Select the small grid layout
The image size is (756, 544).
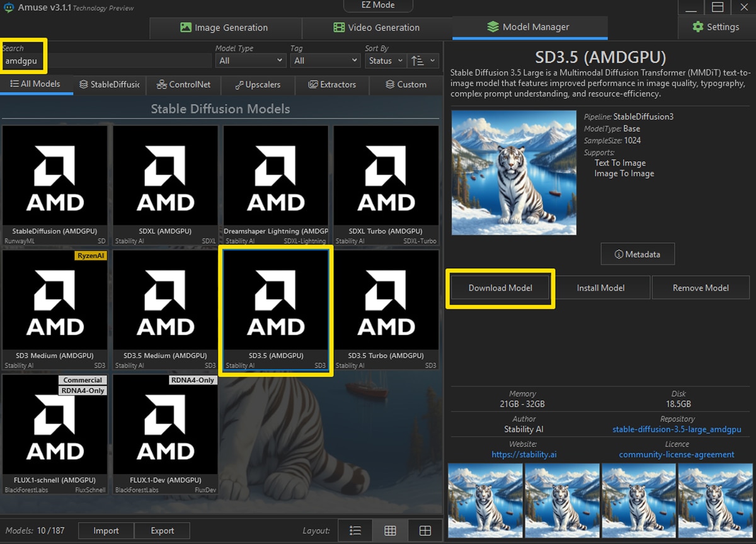pyautogui.click(x=390, y=531)
